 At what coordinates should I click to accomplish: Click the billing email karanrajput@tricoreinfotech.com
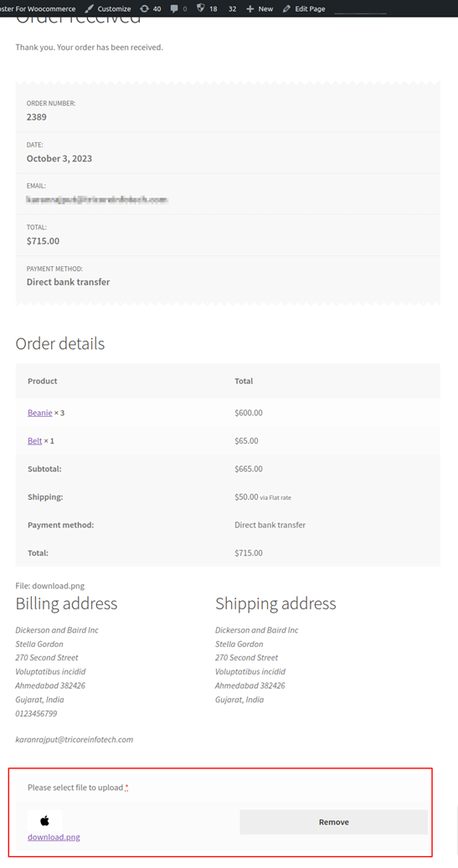75,739
